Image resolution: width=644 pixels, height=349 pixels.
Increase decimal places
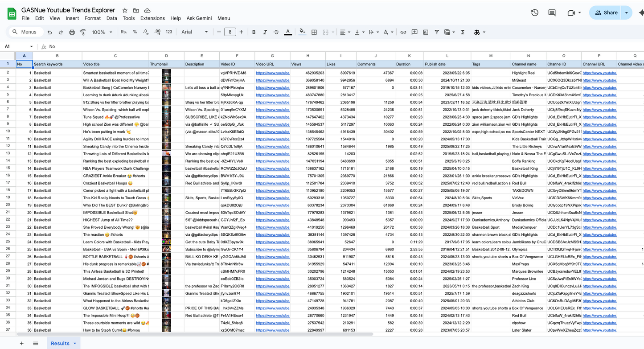coord(157,32)
